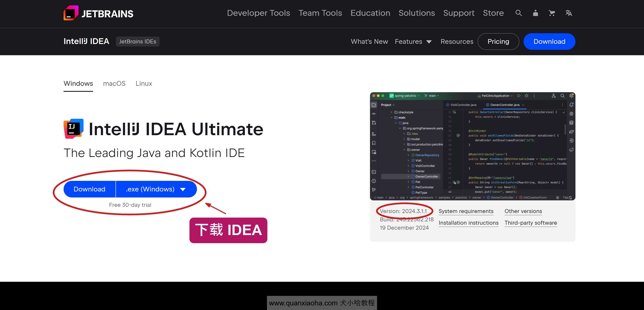This screenshot has width=644, height=310.
Task: Click the Code With Me icon in IDE preview
Action: tap(553, 96)
